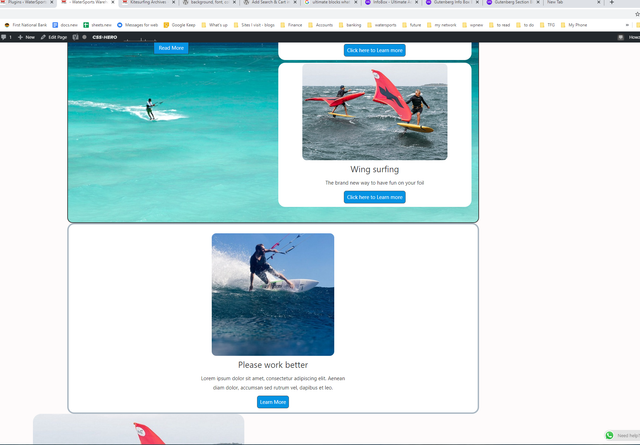Click the Wing surfing heading
Image resolution: width=640 pixels, height=445 pixels.
click(375, 169)
